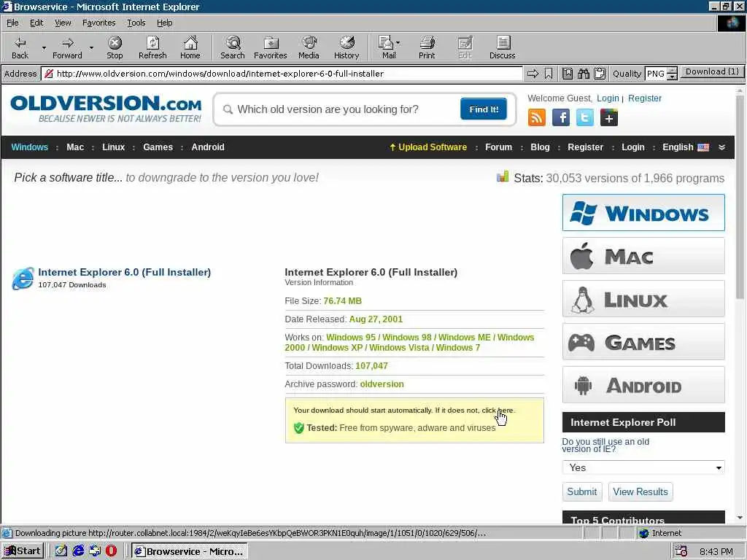747x560 pixels.
Task: Click the Find It! button
Action: coord(484,109)
